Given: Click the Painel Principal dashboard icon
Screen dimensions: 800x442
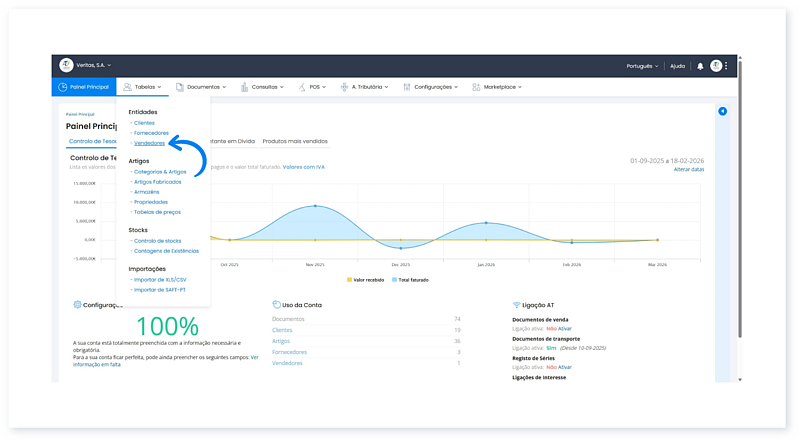Looking at the screenshot, I should (x=61, y=87).
